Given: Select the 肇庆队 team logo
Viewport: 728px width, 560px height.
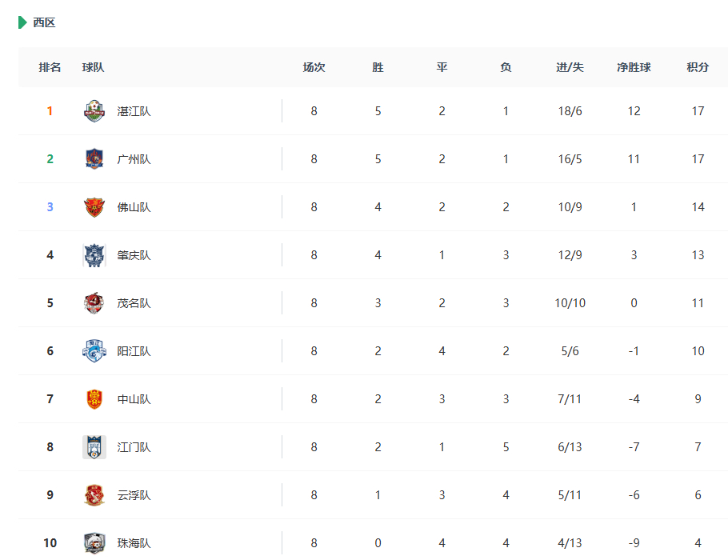Looking at the screenshot, I should point(94,255).
